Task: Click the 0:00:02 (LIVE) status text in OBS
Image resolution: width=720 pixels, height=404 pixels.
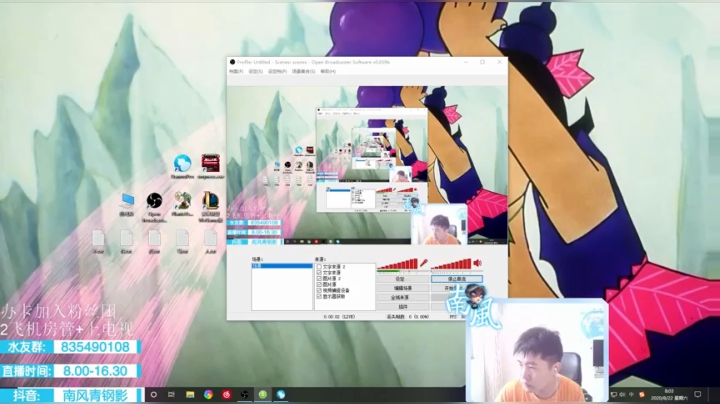Action: [339, 317]
